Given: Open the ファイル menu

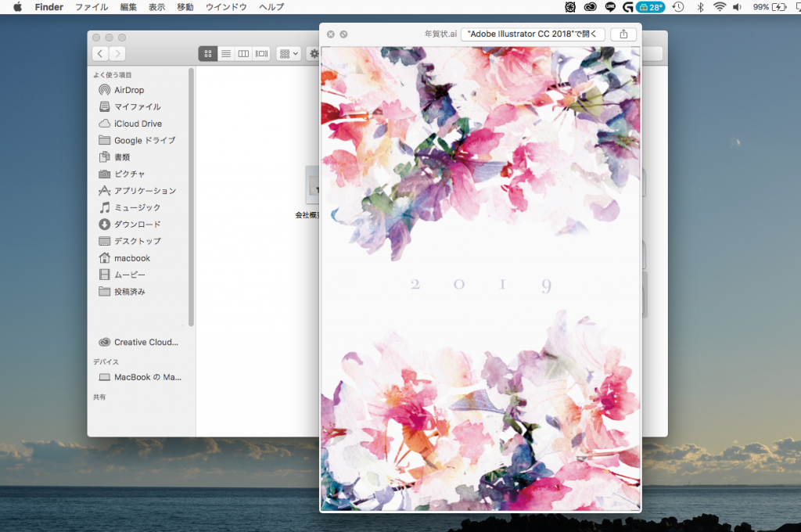Looking at the screenshot, I should [92, 7].
